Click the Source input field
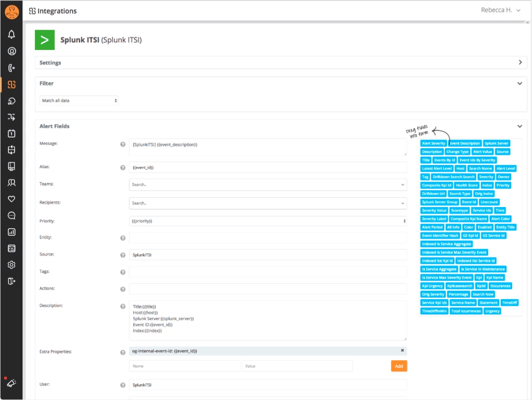This screenshot has height=400, width=532. pos(268,255)
